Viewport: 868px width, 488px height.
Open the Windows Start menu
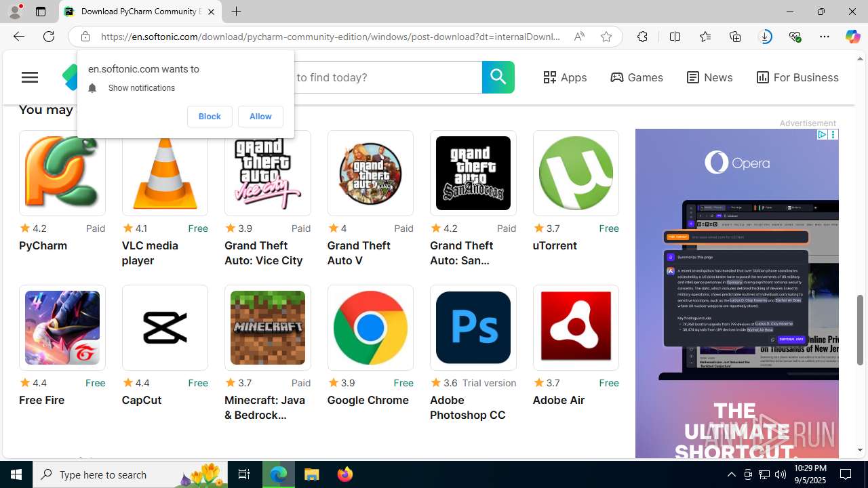tap(16, 474)
